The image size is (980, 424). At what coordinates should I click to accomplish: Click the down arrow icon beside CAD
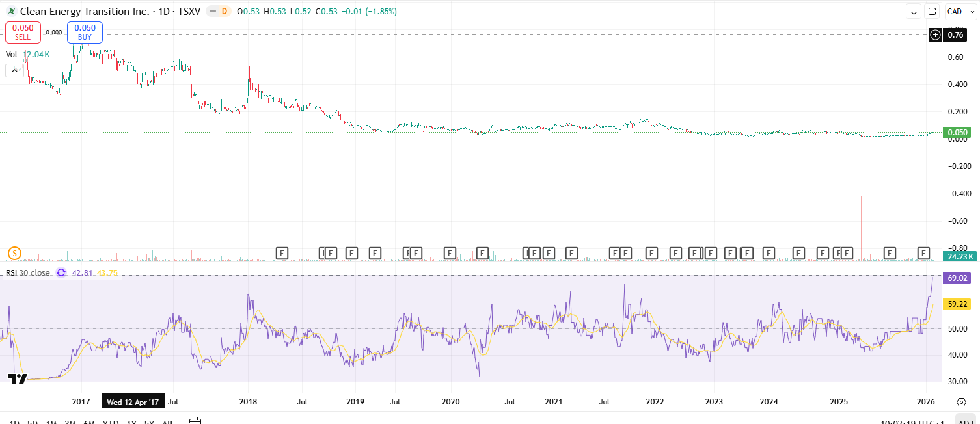(x=914, y=12)
